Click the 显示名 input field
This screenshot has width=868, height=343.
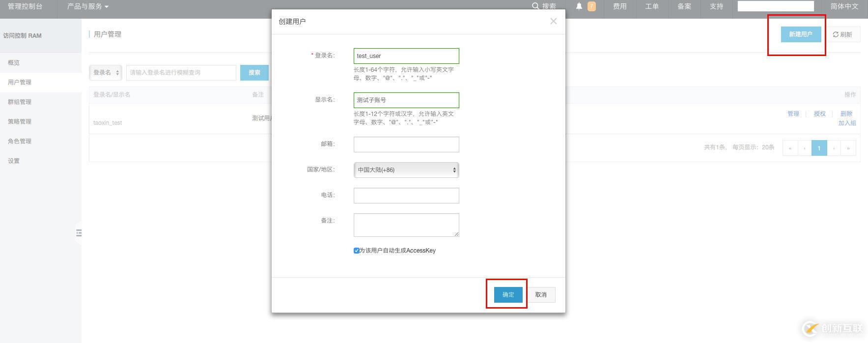click(x=406, y=100)
